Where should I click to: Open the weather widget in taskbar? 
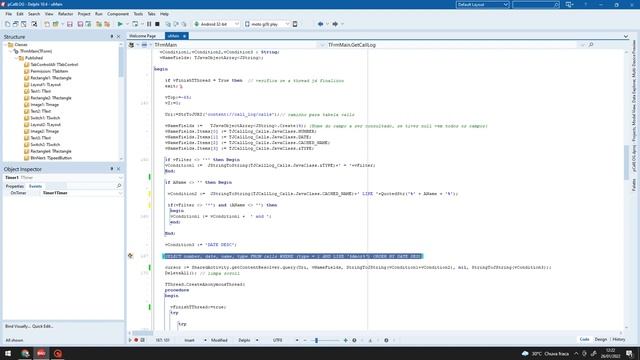545,353
